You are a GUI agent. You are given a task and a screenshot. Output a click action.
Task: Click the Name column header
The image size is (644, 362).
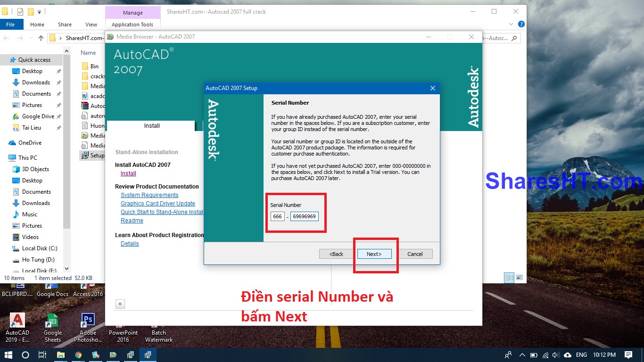pos(88,53)
